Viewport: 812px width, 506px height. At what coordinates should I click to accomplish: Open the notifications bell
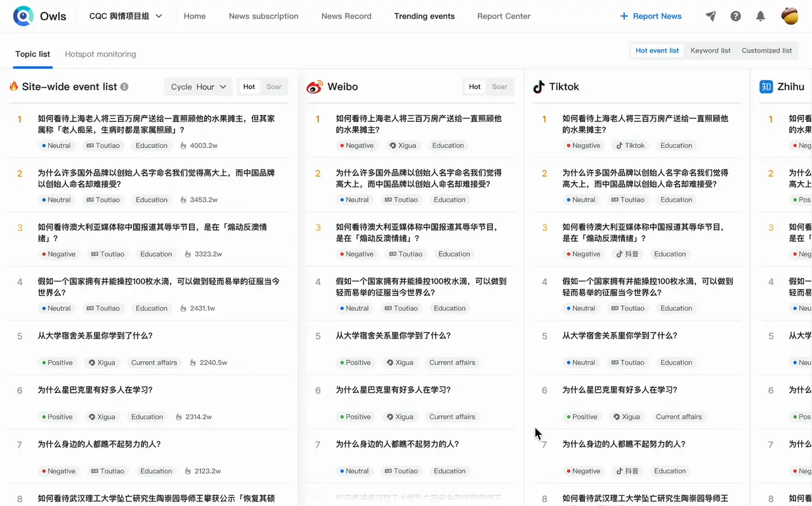pos(760,16)
